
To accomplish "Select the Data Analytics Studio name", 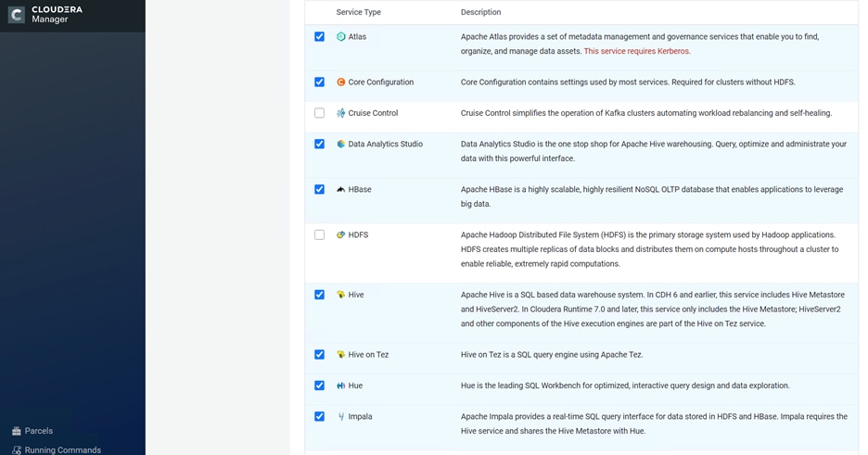I will (385, 144).
